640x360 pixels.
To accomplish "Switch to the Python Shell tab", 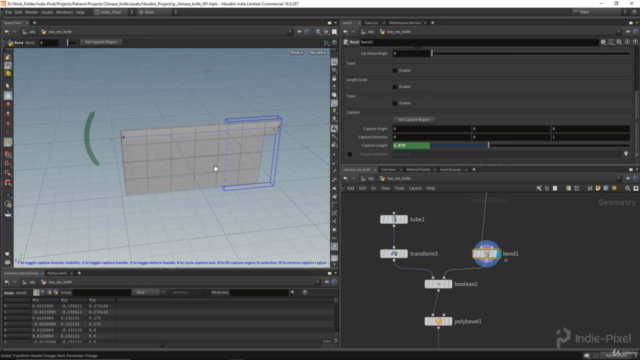I will [x=57, y=273].
